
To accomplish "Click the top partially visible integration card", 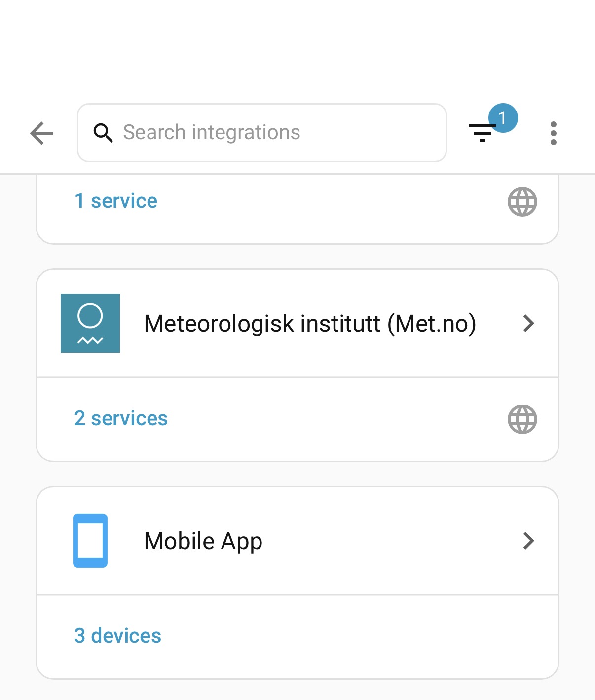I will (297, 209).
